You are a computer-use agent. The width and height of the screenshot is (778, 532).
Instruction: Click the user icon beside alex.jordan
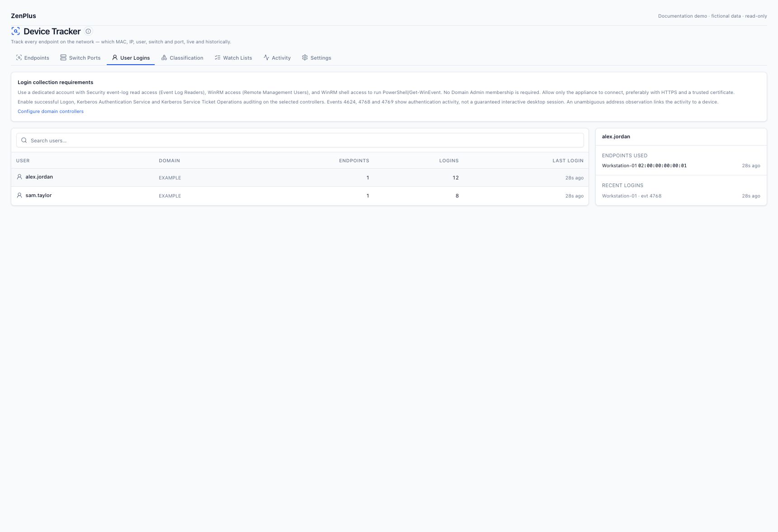(19, 177)
